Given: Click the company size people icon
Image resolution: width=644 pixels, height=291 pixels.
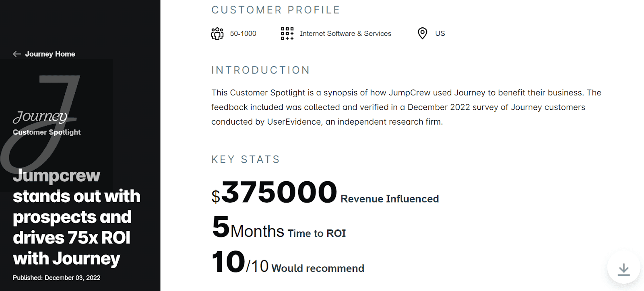Looking at the screenshot, I should point(217,33).
